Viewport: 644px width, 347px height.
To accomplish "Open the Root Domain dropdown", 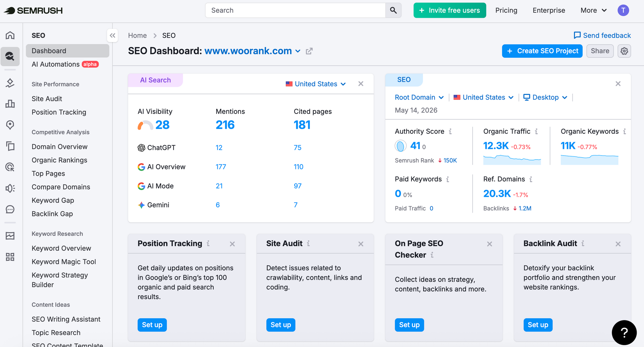I will click(419, 97).
